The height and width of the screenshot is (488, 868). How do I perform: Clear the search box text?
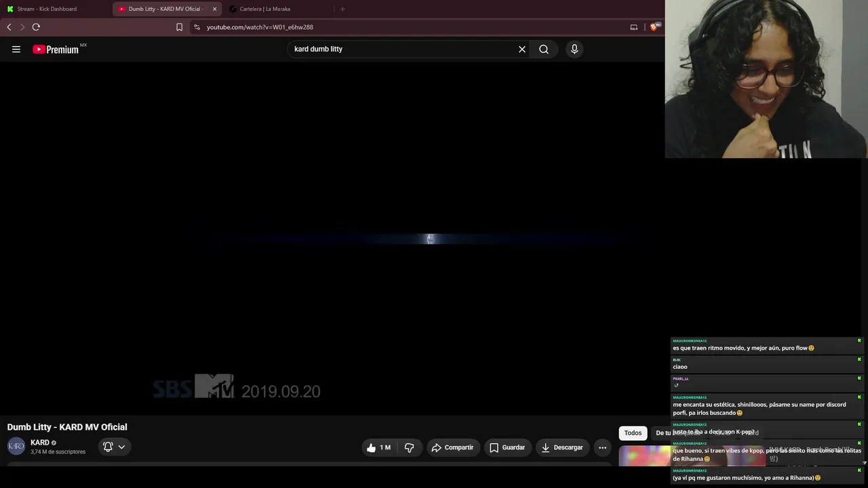[522, 49]
